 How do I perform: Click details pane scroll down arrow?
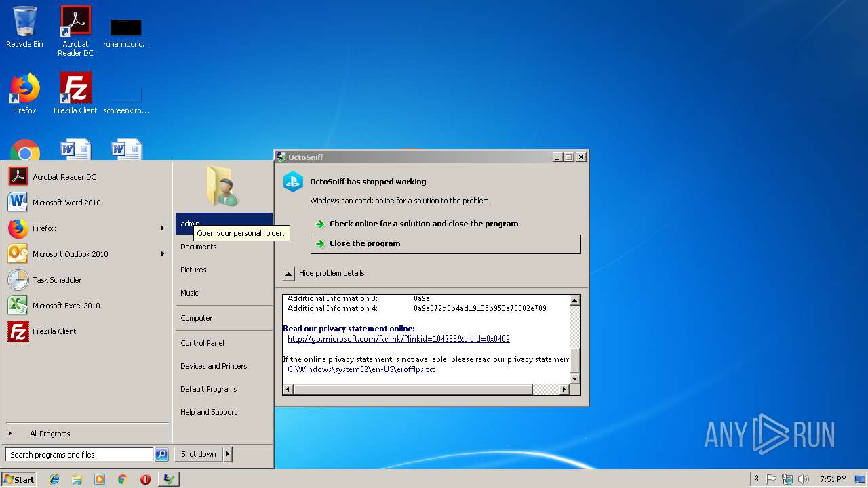pos(575,379)
